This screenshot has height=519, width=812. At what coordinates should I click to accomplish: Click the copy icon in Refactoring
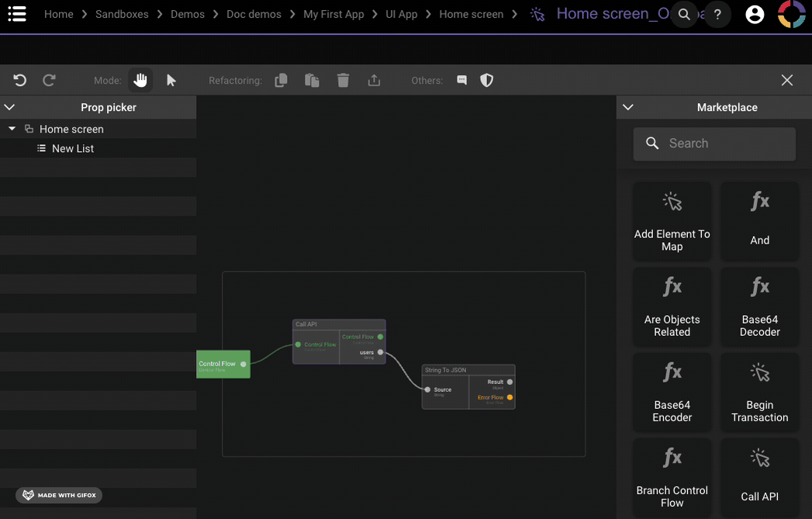(x=281, y=80)
